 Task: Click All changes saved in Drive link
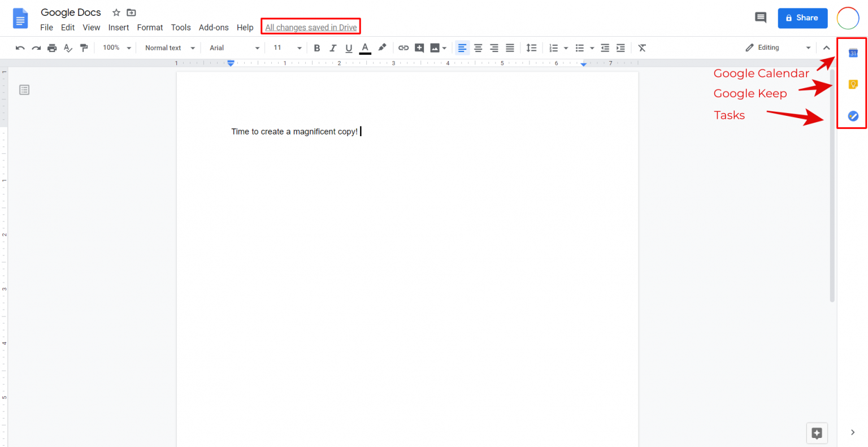[311, 27]
